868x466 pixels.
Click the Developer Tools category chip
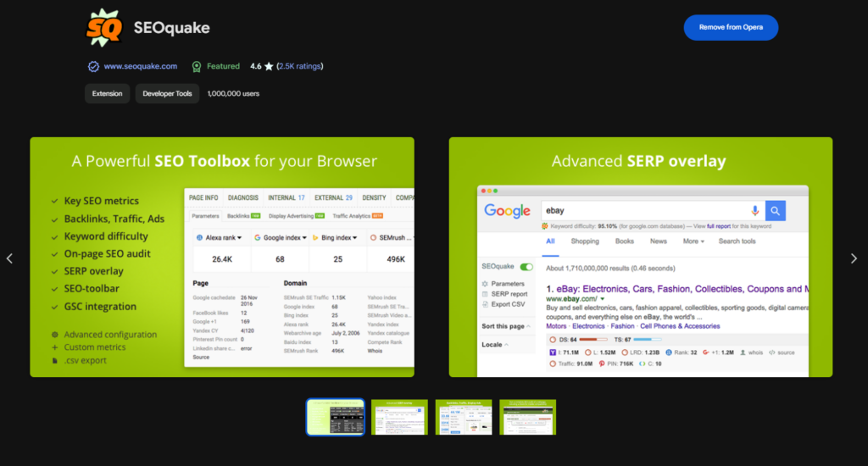[x=167, y=93]
